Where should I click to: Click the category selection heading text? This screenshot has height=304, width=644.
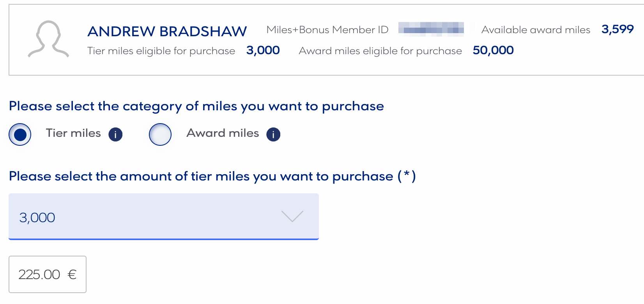196,106
